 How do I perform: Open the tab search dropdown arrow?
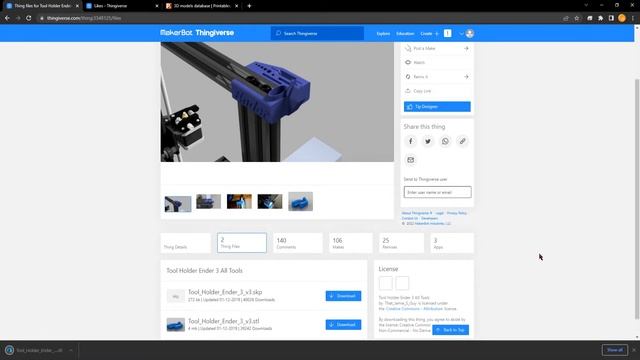click(586, 5)
